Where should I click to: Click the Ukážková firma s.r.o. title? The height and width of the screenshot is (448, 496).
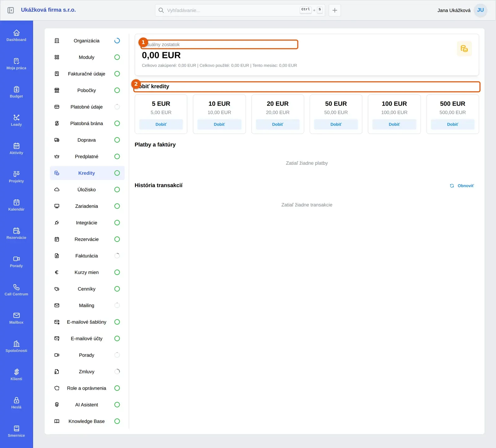point(48,10)
